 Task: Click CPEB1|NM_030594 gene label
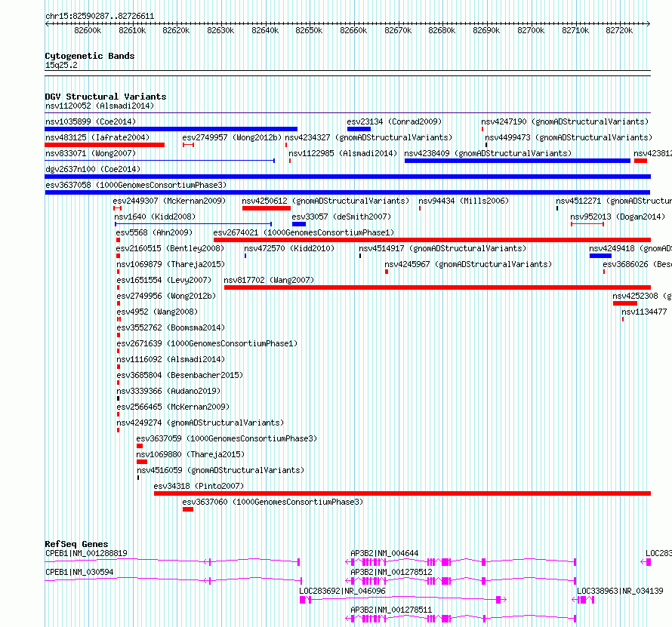click(x=79, y=572)
